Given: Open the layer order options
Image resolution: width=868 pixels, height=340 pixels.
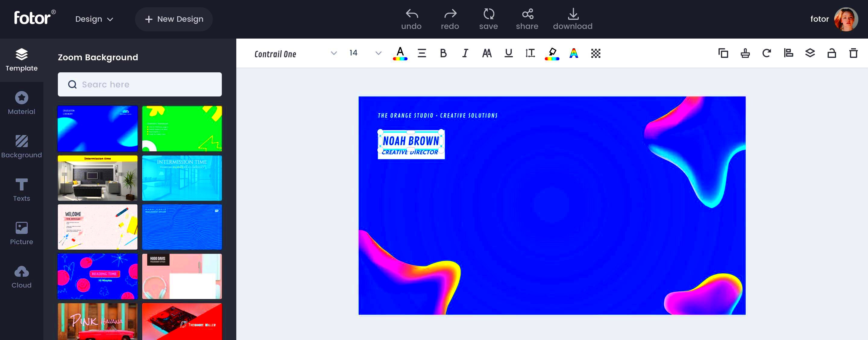Looking at the screenshot, I should pos(810,53).
